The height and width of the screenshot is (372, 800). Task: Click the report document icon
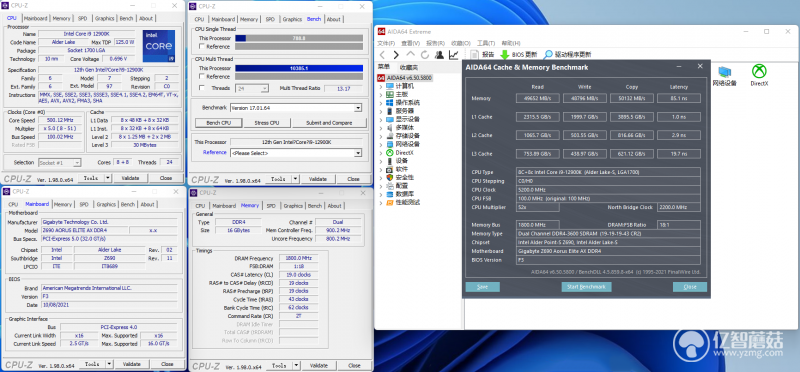click(x=474, y=55)
